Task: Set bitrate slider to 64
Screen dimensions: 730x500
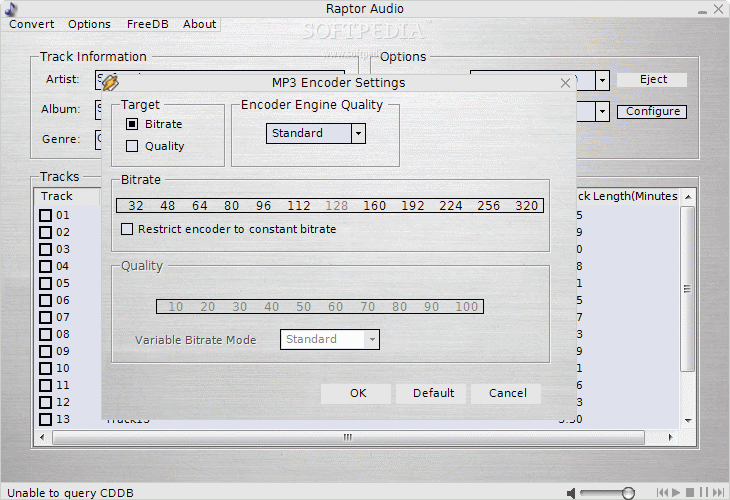Action: click(x=199, y=206)
